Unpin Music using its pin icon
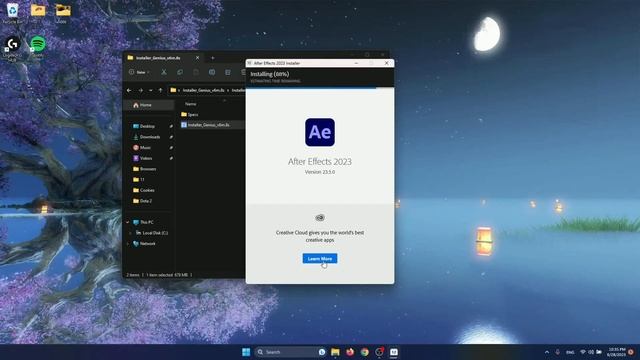 tap(171, 148)
